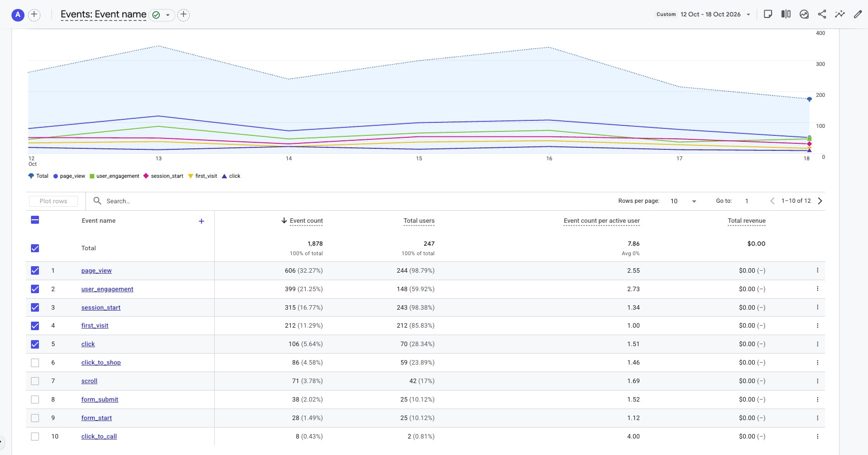868x455 pixels.
Task: Go to the previous page of rows
Action: (x=773, y=201)
